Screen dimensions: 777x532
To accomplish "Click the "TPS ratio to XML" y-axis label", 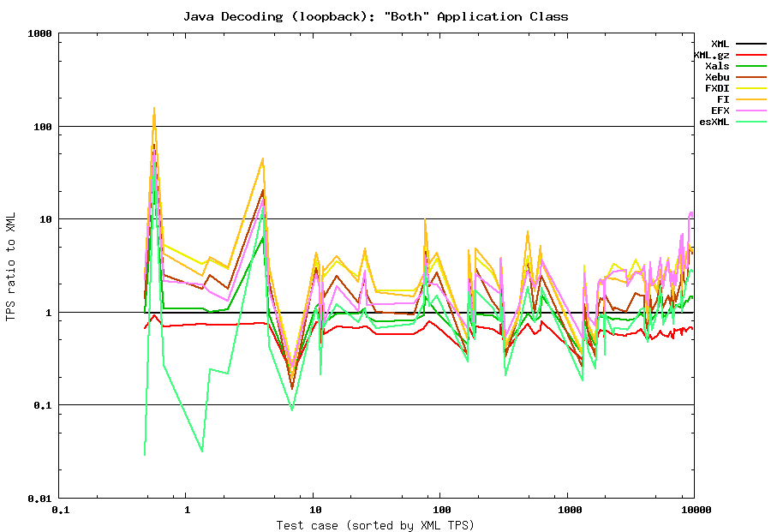I will click(11, 266).
